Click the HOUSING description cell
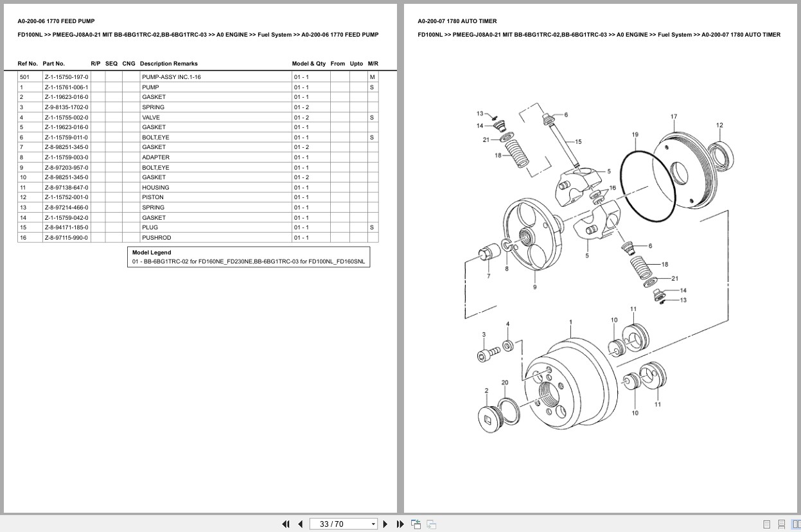The width and height of the screenshot is (801, 532). (216, 188)
